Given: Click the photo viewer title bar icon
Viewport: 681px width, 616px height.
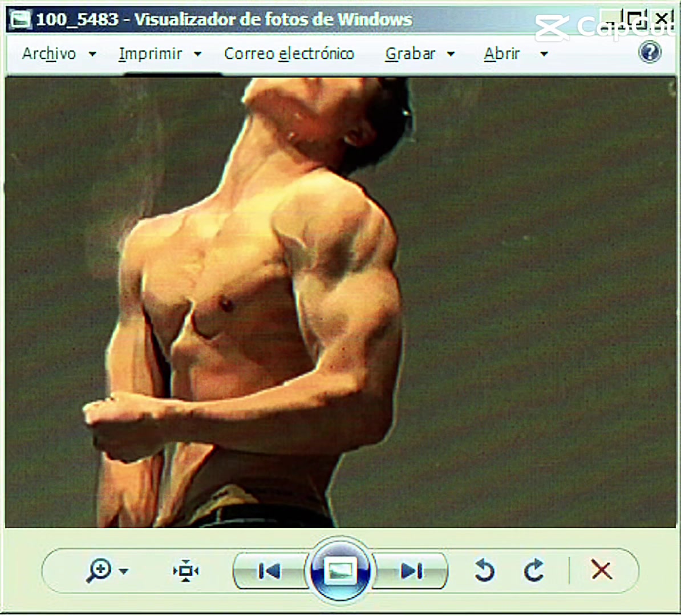Looking at the screenshot, I should pos(21,19).
